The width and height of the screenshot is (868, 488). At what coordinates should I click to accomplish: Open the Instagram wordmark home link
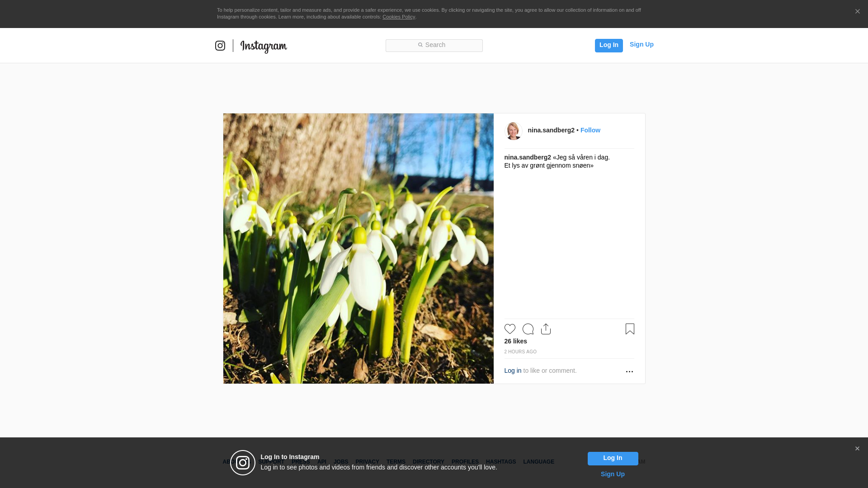click(264, 47)
